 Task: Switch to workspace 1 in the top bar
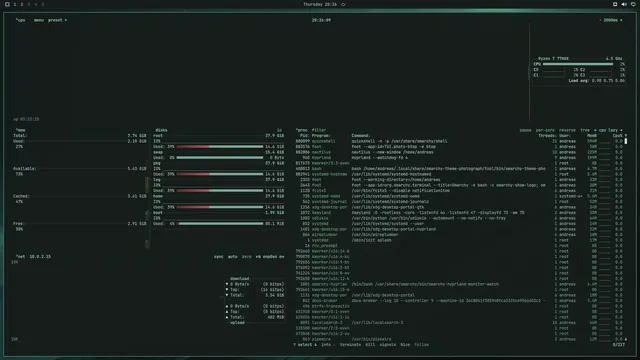coord(15,4)
